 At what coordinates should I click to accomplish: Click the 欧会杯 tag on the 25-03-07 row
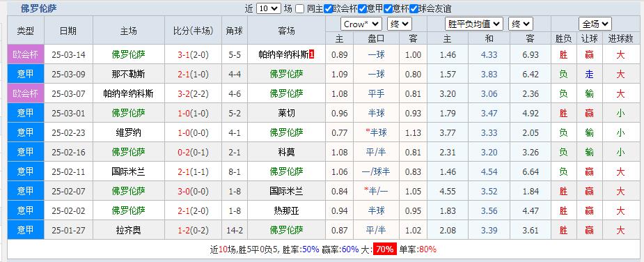tap(26, 94)
